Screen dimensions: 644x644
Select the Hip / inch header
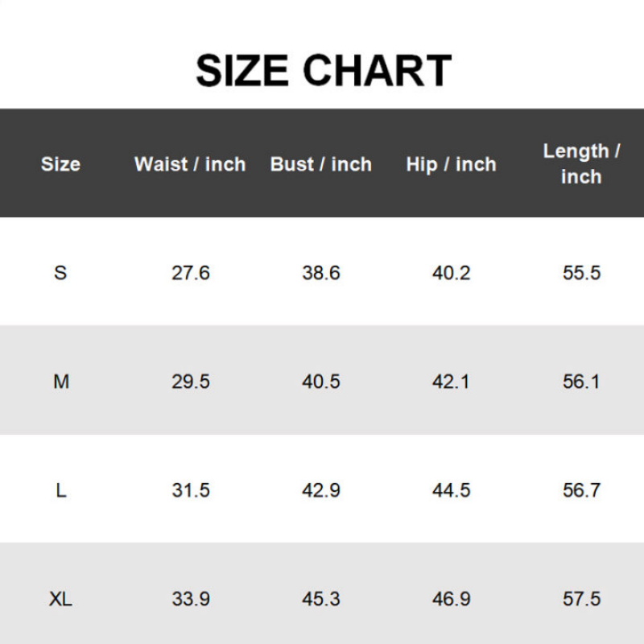451,164
